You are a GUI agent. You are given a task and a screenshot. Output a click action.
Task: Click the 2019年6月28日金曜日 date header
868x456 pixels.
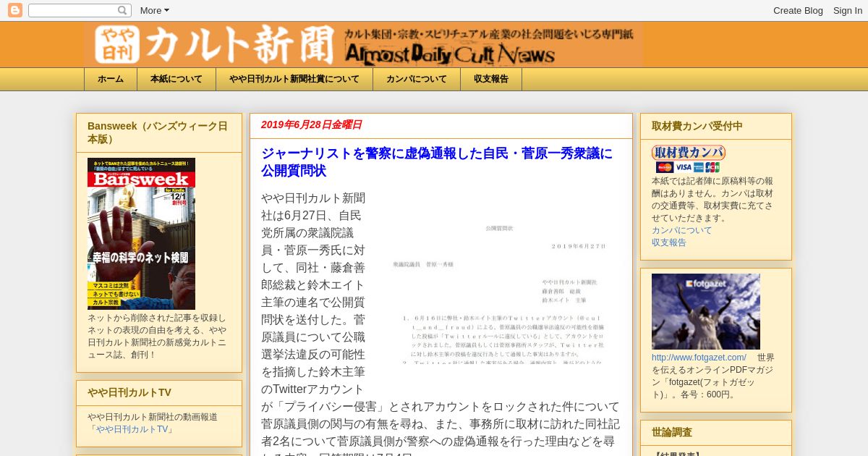[312, 124]
